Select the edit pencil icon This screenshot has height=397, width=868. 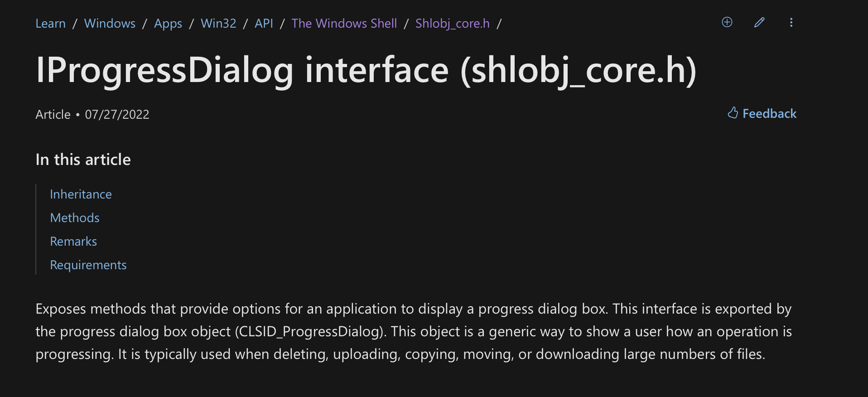[759, 22]
